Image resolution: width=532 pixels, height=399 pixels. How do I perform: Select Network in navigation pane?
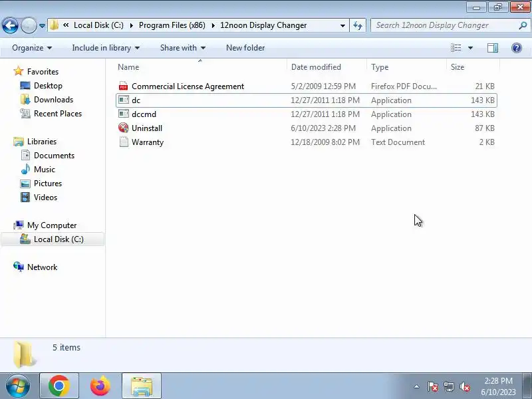pos(42,267)
